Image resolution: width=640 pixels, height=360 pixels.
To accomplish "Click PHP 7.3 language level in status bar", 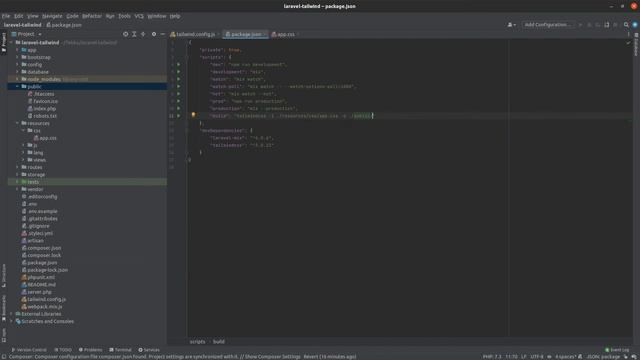I will coord(492,357).
